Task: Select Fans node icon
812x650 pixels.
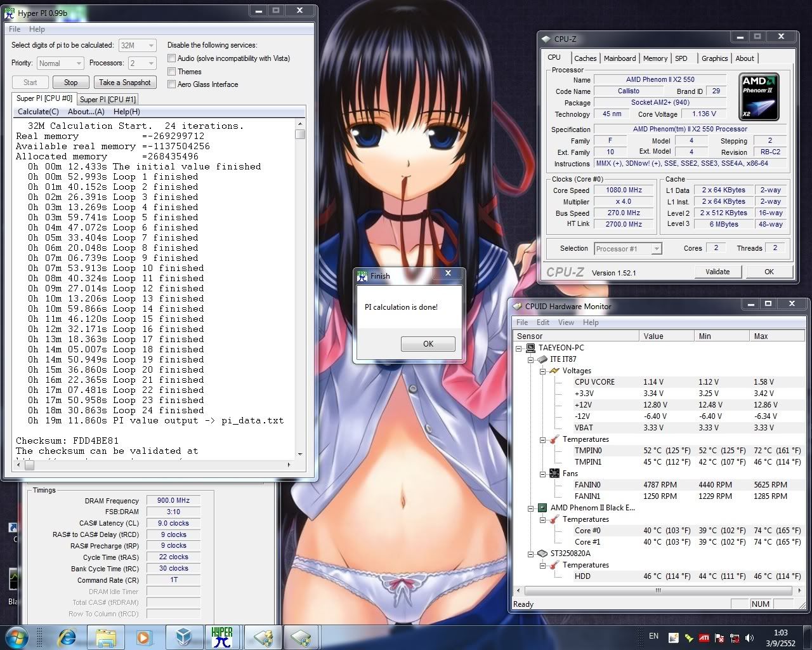Action: click(554, 474)
